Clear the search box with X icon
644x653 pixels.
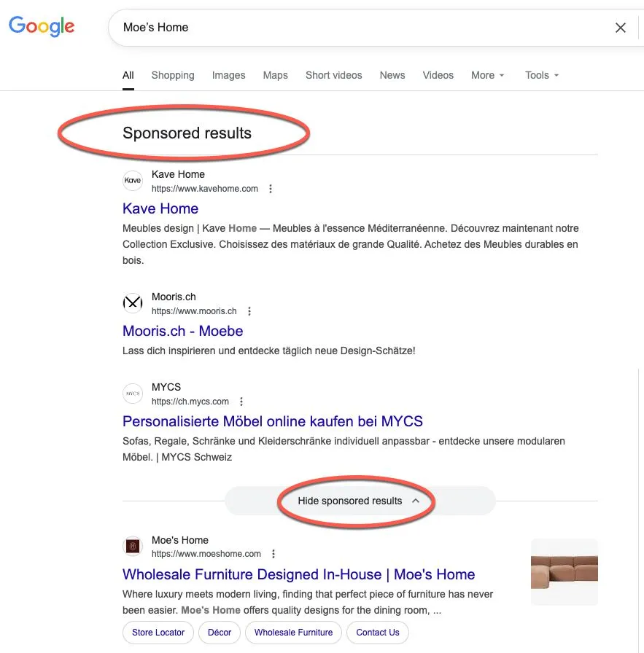(x=621, y=28)
